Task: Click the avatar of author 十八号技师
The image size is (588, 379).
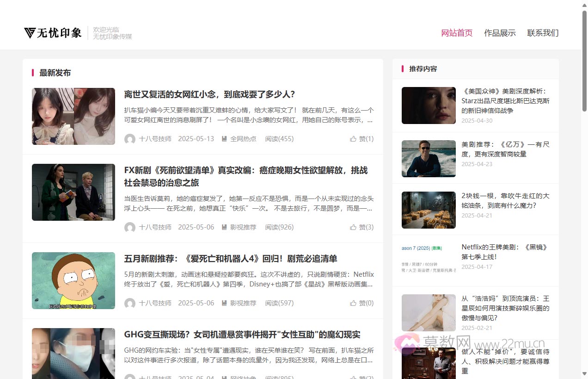Action: pos(130,138)
